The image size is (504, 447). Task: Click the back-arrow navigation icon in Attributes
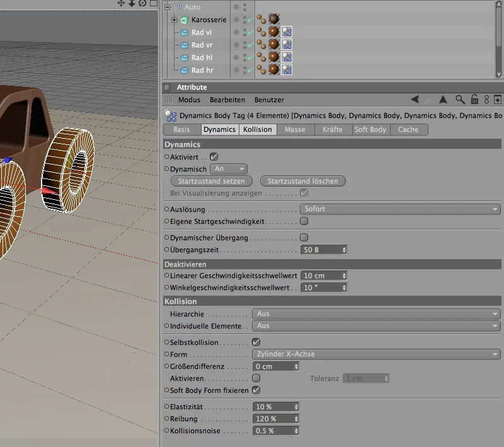[415, 99]
